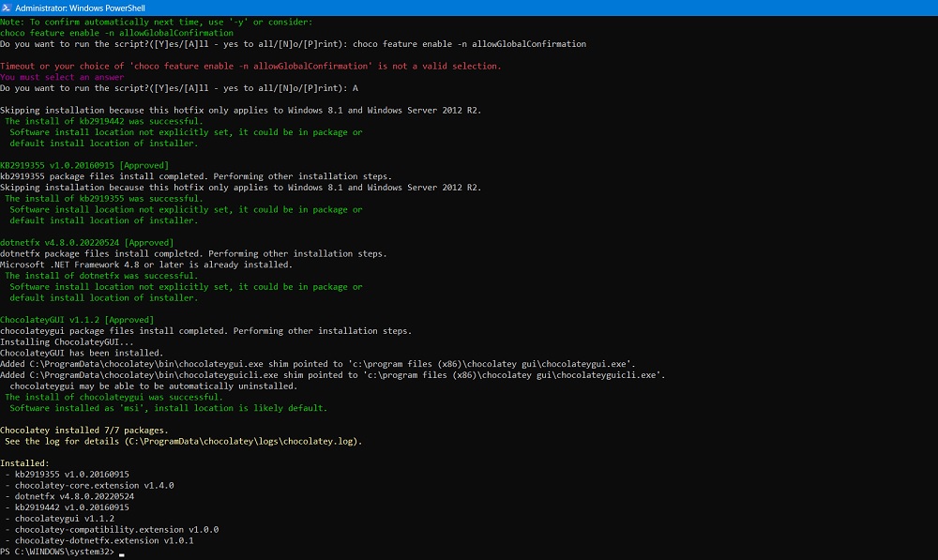This screenshot has height=560, width=938.
Task: Click the chocolatey-core.extension v1.4.0 list item
Action: [x=91, y=485]
